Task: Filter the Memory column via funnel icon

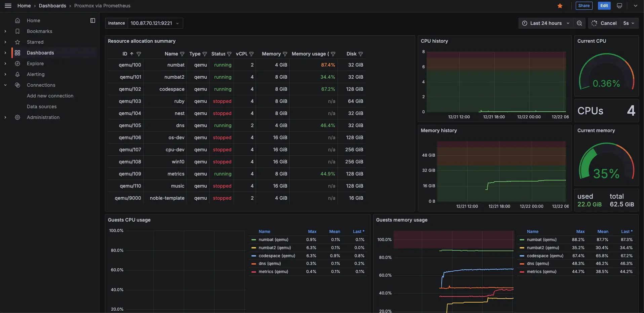Action: click(285, 54)
